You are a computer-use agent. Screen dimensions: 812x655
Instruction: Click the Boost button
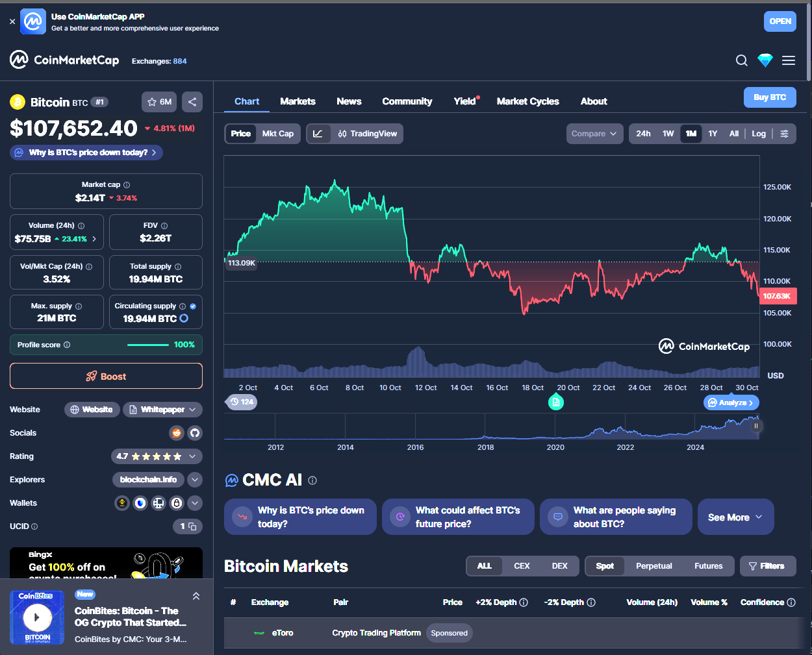(106, 377)
